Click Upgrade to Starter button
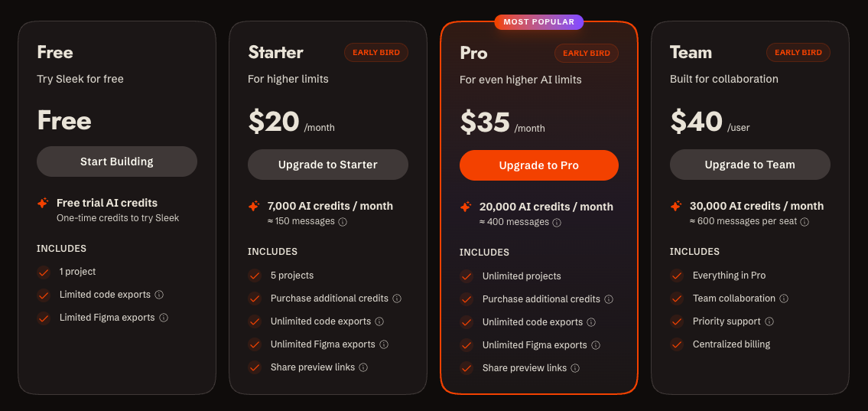868x411 pixels. [328, 165]
